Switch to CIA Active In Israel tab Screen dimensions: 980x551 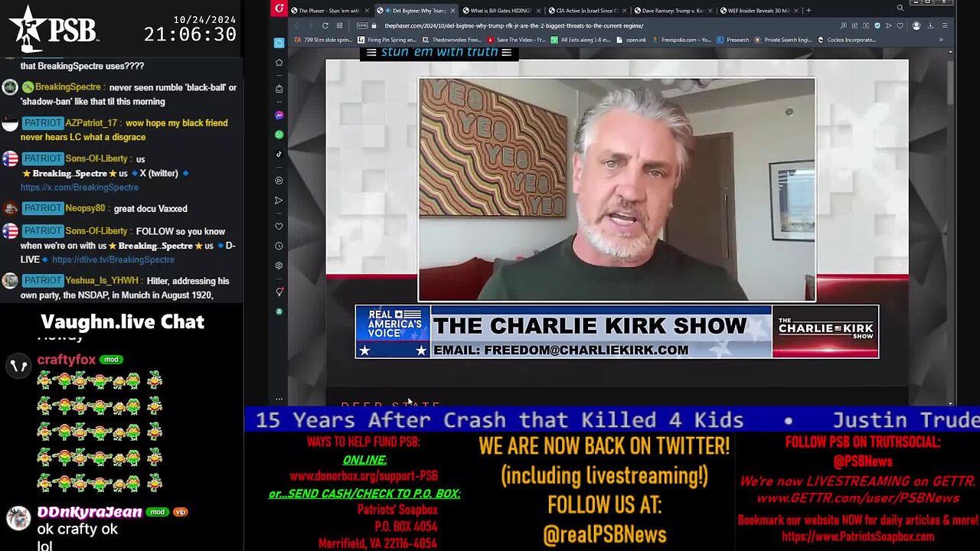(587, 11)
